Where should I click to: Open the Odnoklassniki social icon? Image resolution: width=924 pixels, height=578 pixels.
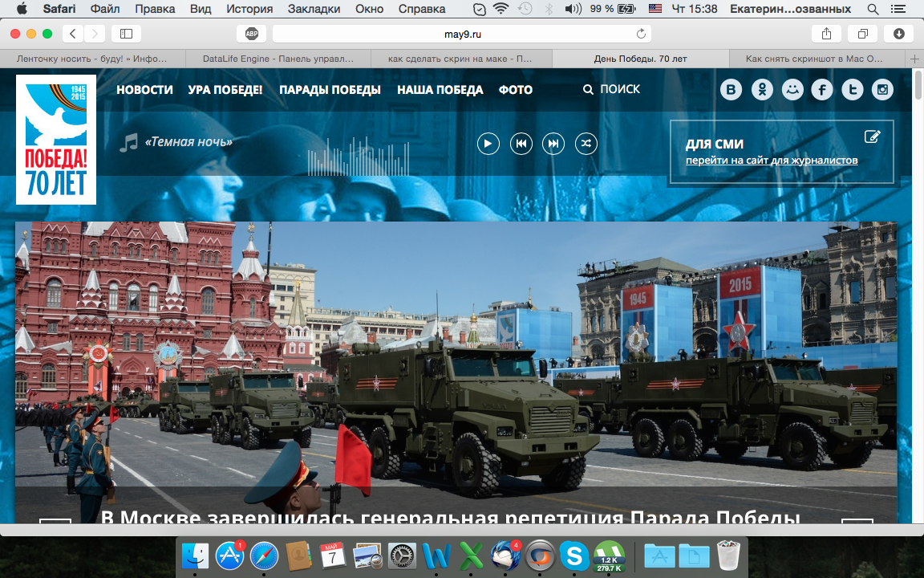(761, 90)
